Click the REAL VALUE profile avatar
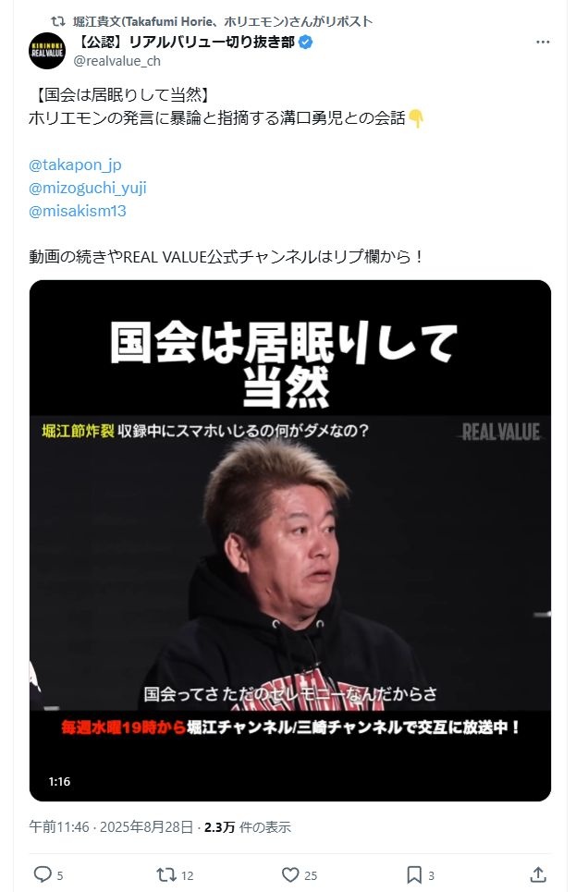Image resolution: width=588 pixels, height=892 pixels. pos(47,51)
